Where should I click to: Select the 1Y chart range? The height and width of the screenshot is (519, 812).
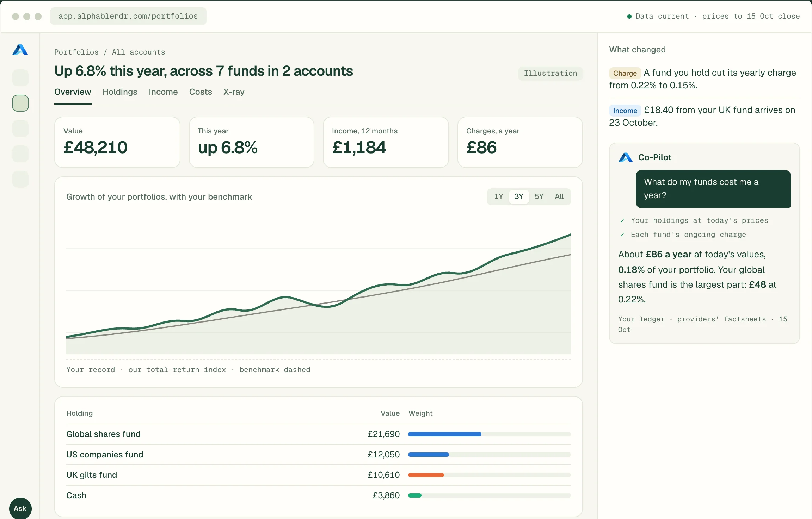[499, 196]
